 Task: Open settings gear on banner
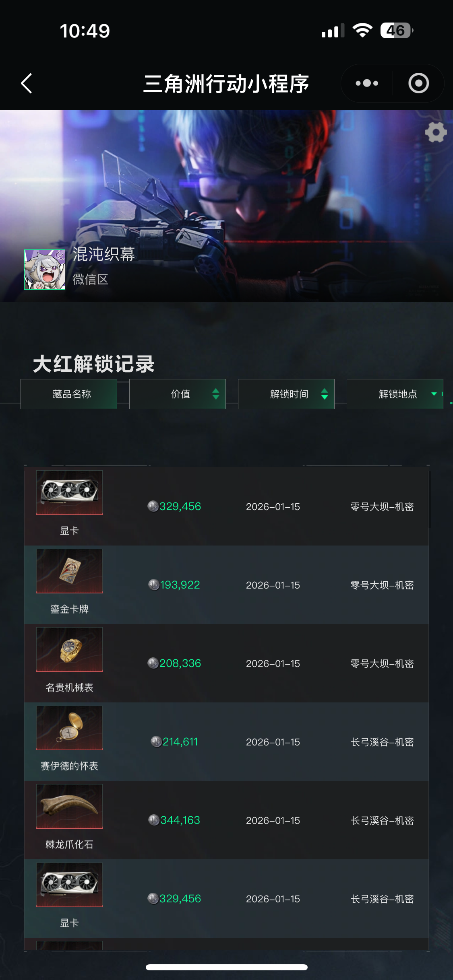(436, 132)
